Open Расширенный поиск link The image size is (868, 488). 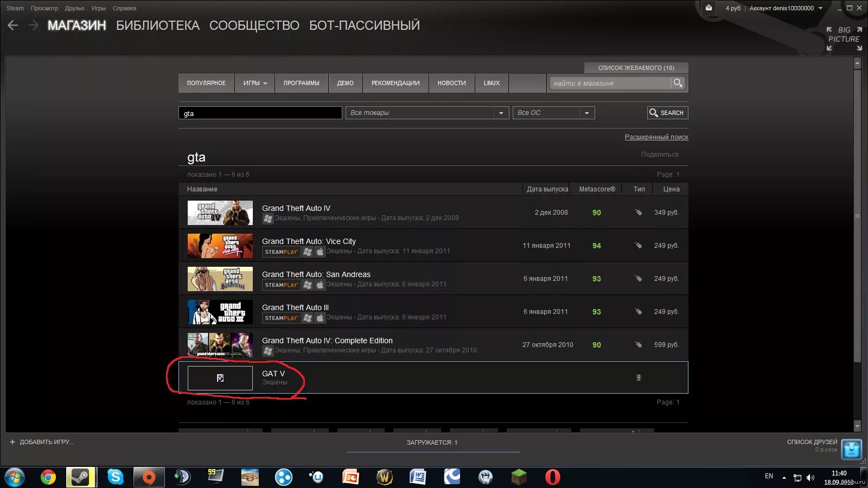(x=656, y=137)
